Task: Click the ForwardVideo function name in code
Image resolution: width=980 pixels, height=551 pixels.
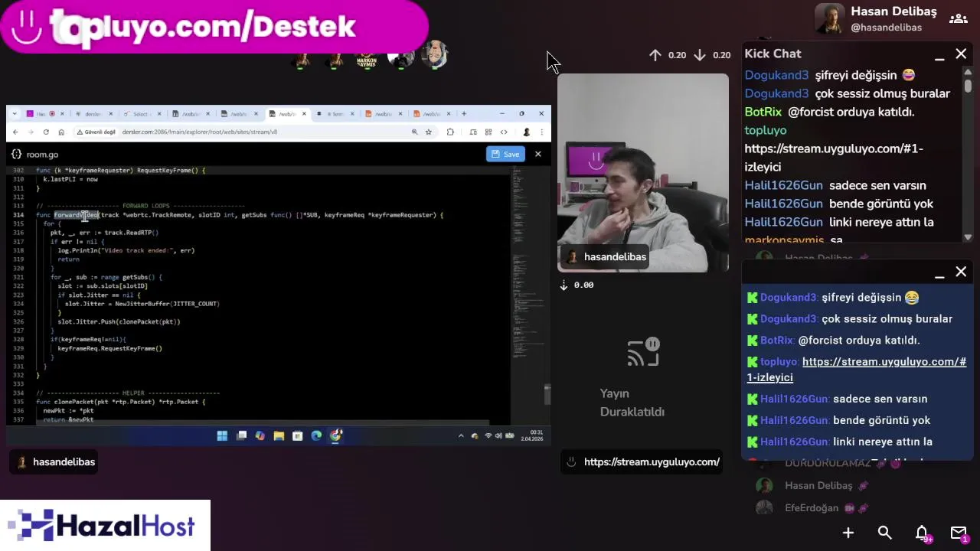Action: click(x=76, y=215)
